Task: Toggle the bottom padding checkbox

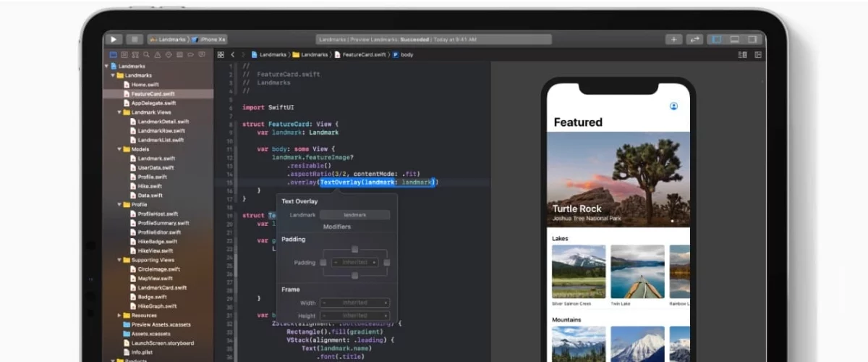Action: click(354, 276)
